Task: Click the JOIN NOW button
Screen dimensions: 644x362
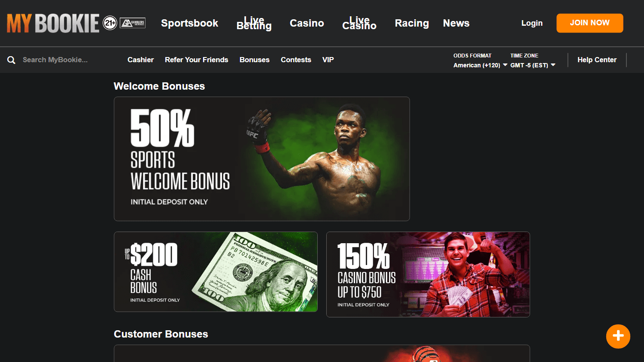Action: 589,23
